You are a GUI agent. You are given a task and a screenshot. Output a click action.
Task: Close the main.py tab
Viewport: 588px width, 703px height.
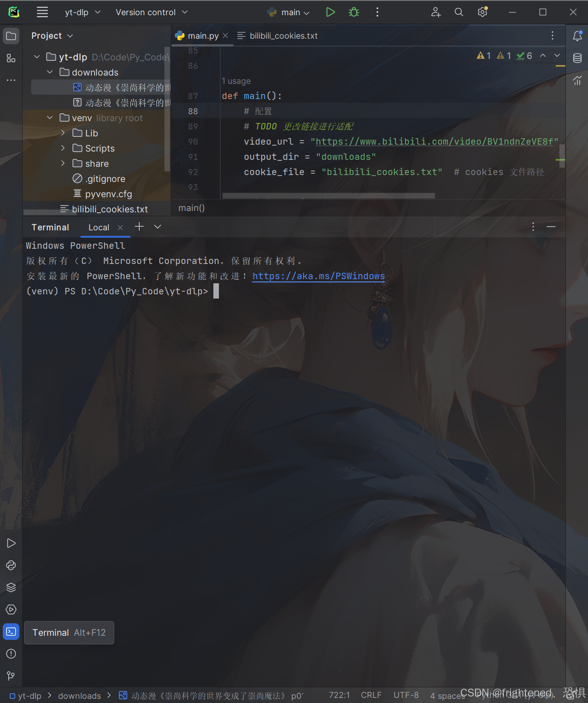coord(225,35)
